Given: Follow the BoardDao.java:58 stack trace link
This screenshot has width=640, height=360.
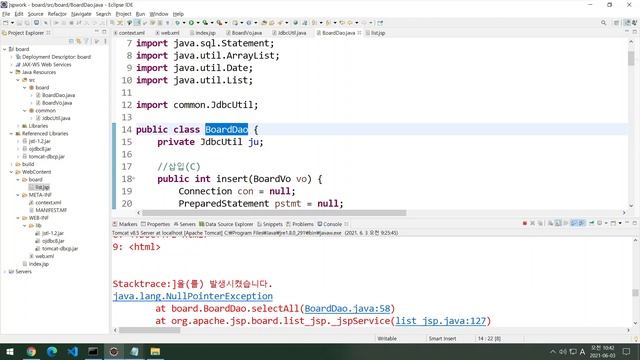Looking at the screenshot, I should coord(347,309).
